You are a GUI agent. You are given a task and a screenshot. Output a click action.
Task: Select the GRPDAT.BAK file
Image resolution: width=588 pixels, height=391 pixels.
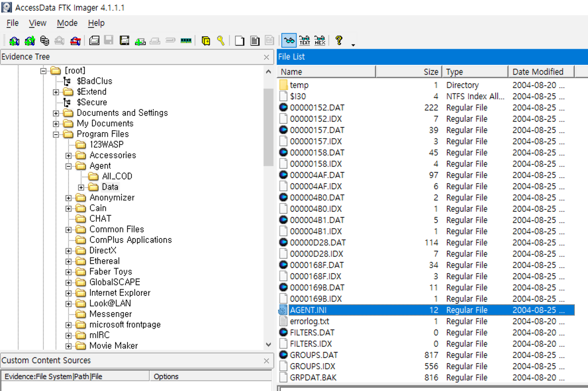pos(313,377)
